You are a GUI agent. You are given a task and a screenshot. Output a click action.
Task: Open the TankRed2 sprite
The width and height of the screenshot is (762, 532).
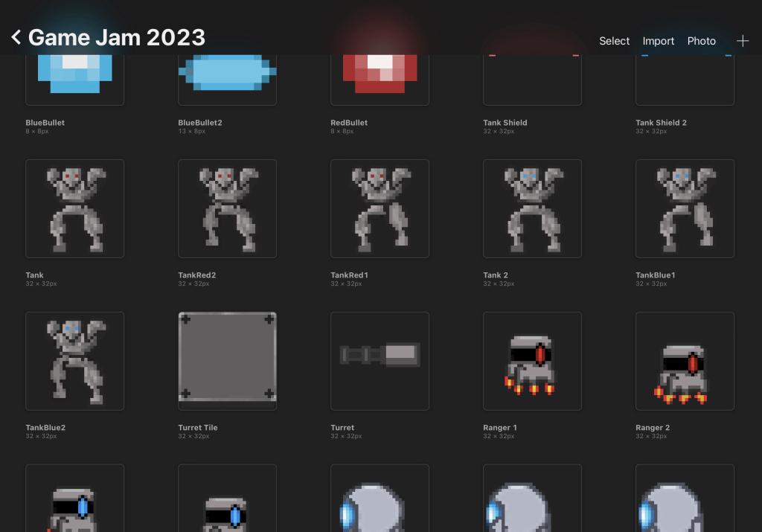point(227,208)
